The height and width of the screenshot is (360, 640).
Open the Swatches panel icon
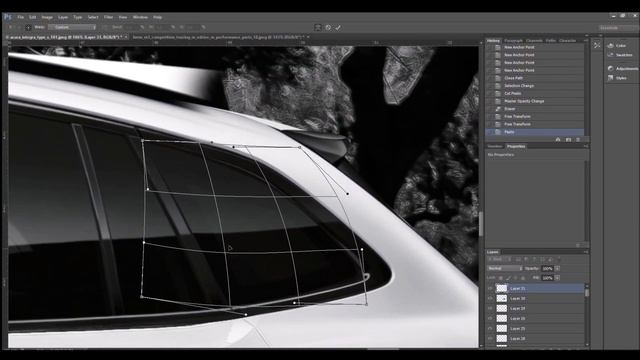[611, 55]
